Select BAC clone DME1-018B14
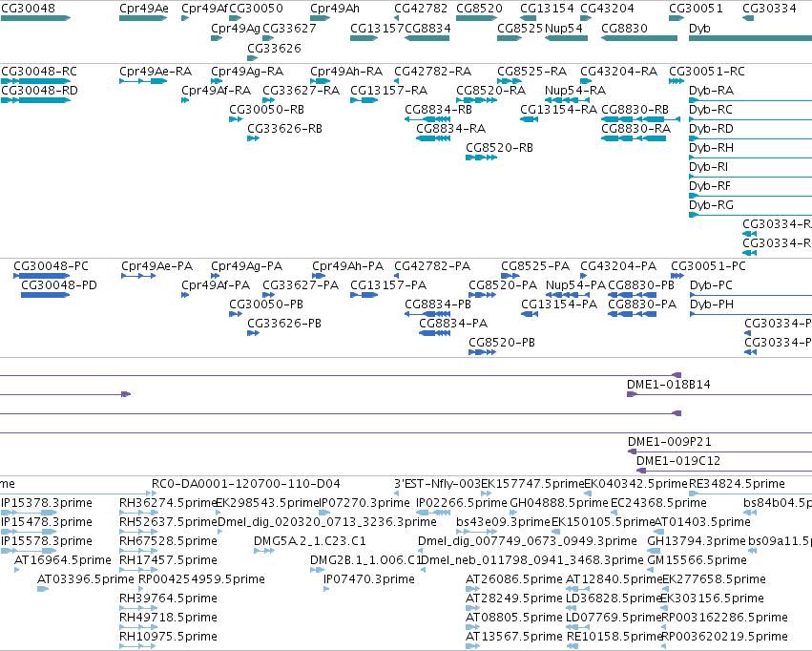This screenshot has width=812, height=651. pyautogui.click(x=669, y=385)
